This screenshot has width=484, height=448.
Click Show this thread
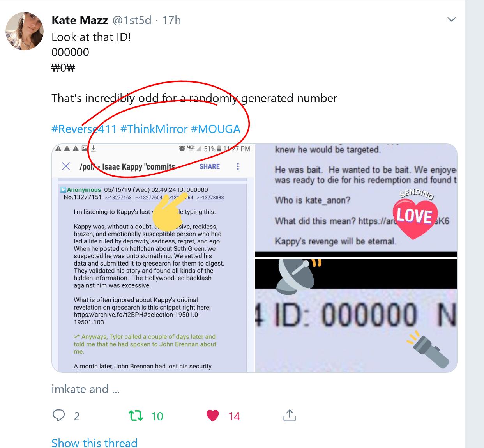tap(94, 443)
